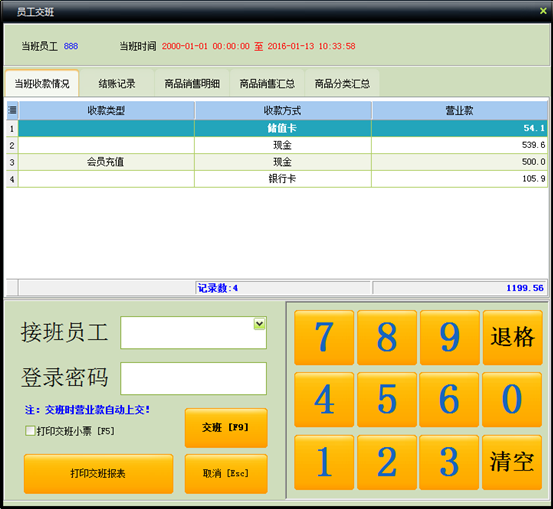Tap the number 7 keypad key

(324, 337)
